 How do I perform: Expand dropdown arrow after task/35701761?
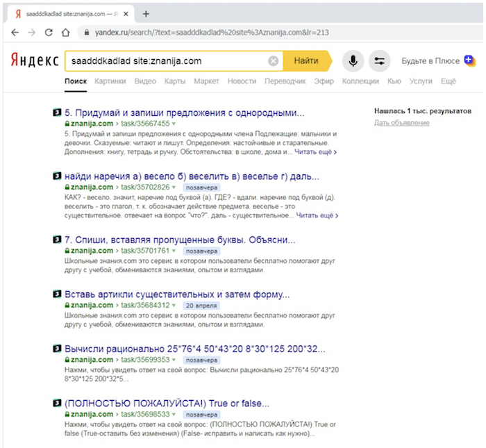tap(174, 251)
